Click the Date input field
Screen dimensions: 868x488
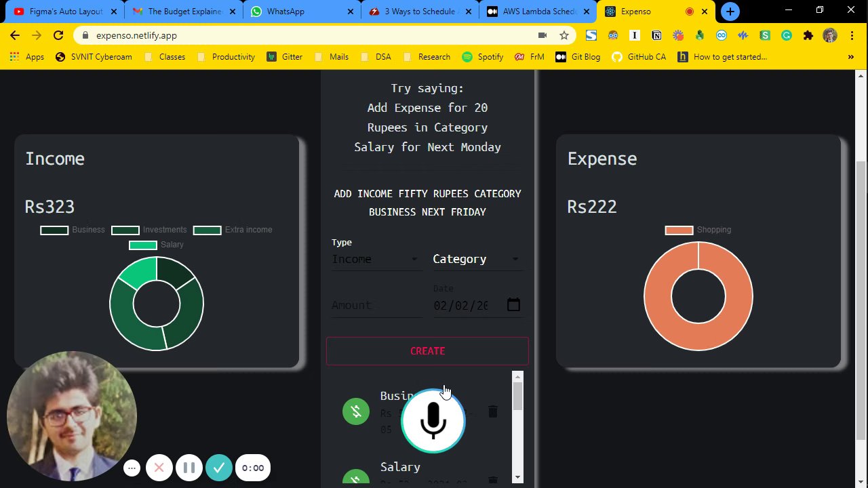point(477,306)
